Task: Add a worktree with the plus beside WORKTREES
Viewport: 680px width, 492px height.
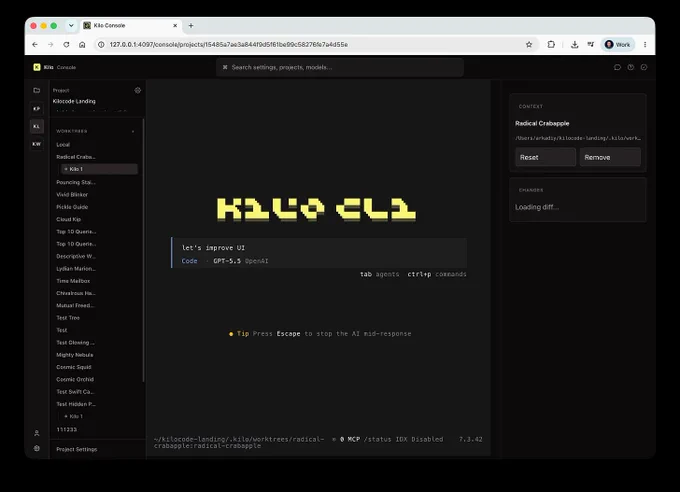Action: click(133, 131)
